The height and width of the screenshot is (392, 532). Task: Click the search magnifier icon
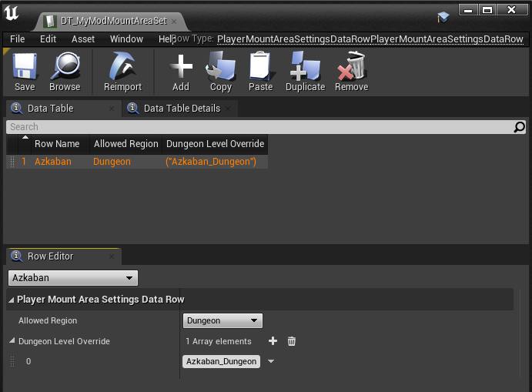(519, 127)
